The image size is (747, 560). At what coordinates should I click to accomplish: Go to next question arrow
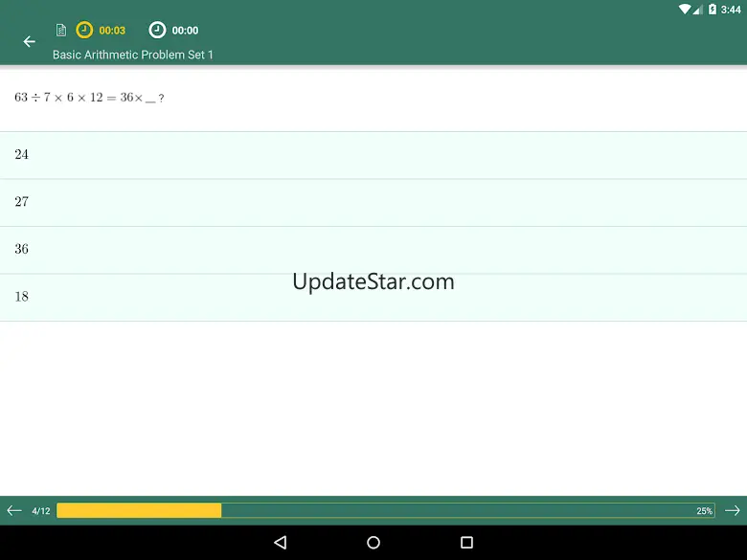click(733, 510)
